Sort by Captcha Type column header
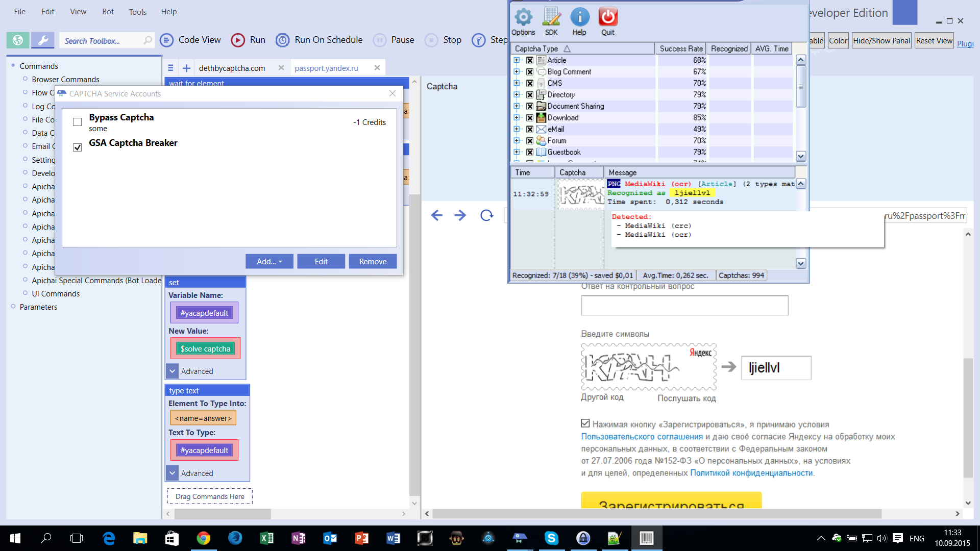This screenshot has width=980, height=551. [582, 48]
